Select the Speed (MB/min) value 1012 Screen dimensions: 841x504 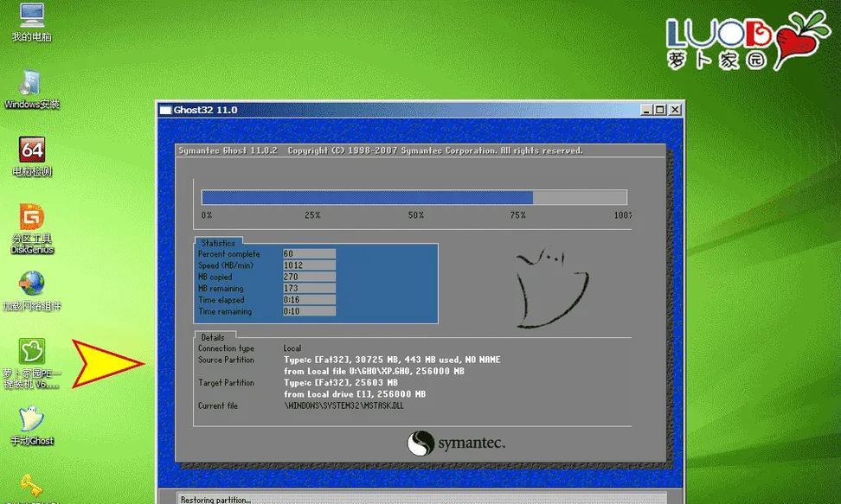tap(309, 265)
